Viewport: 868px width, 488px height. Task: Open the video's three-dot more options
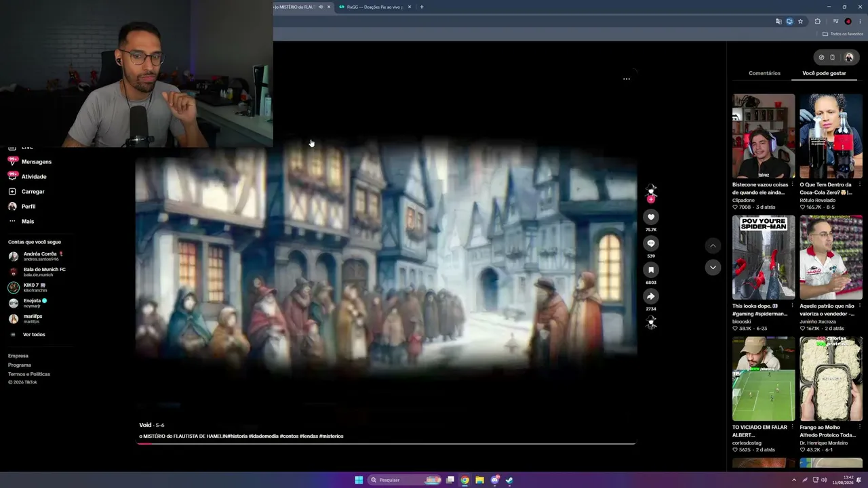pyautogui.click(x=627, y=79)
